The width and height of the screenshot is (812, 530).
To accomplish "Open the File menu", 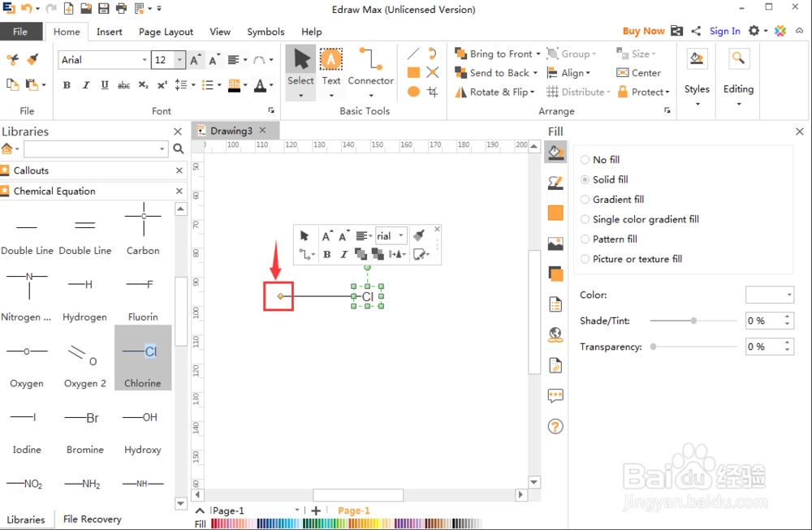I will (20, 32).
